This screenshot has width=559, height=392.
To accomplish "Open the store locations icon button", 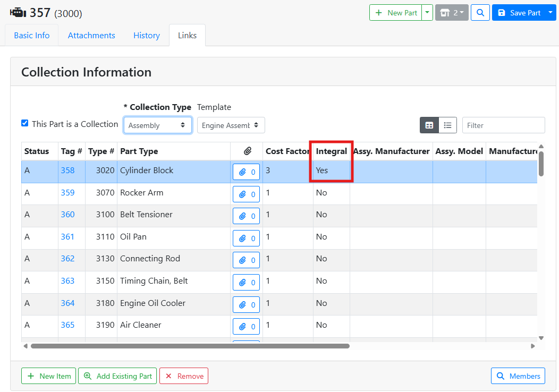I will (x=452, y=13).
